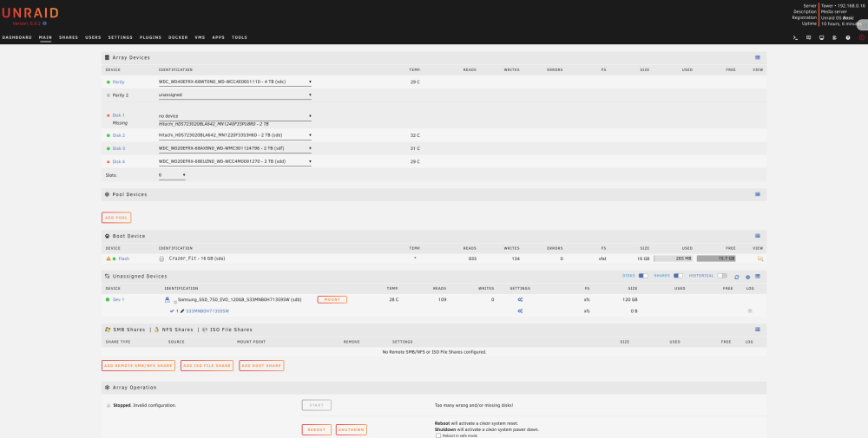Click the Mount button for Samsung SSD
Image resolution: width=868 pixels, height=438 pixels.
tap(332, 300)
